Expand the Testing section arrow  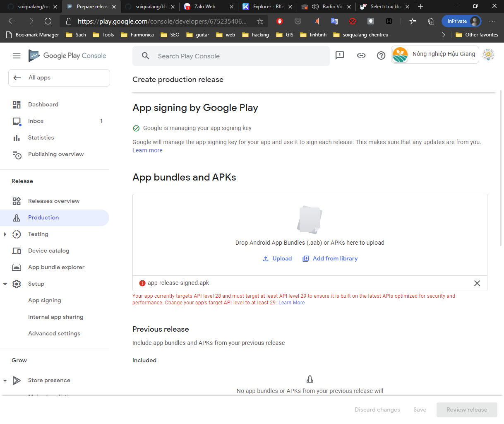5,234
